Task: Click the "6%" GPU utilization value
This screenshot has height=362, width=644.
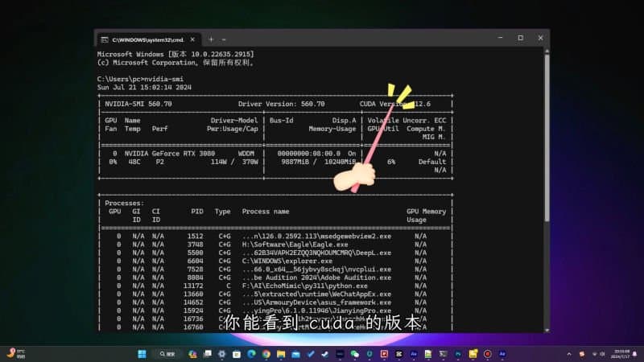Action: click(391, 162)
